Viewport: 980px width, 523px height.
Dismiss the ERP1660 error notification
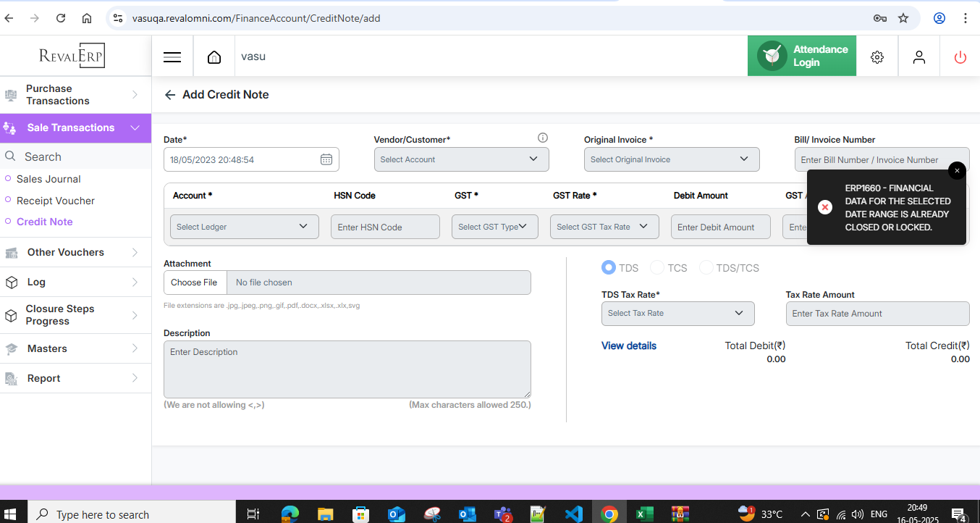point(957,170)
